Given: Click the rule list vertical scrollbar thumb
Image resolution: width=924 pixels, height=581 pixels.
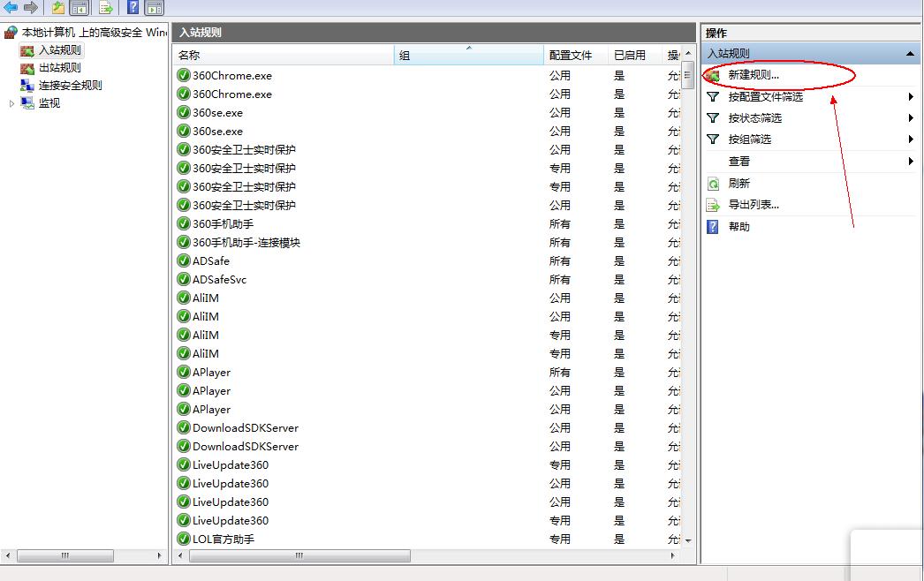Looking at the screenshot, I should tap(687, 75).
